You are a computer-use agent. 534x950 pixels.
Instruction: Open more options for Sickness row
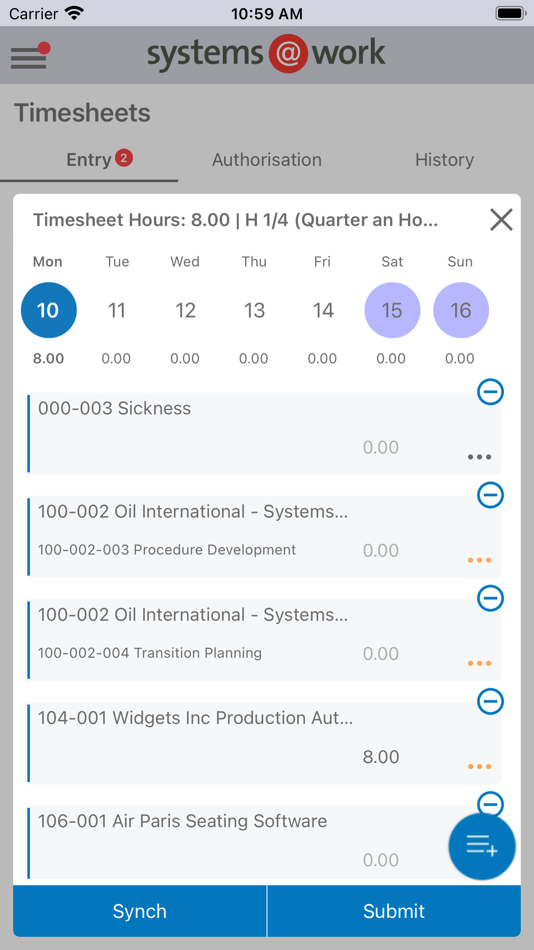(479, 457)
